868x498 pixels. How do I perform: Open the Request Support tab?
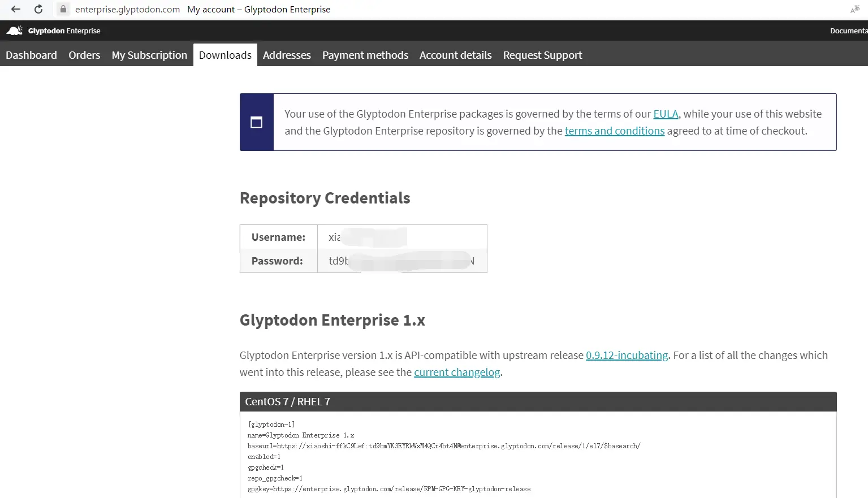pyautogui.click(x=542, y=55)
